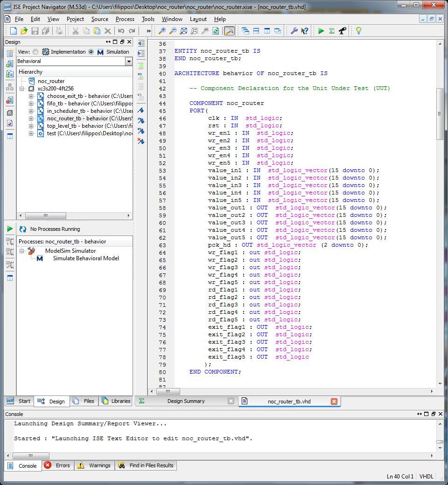Close the noc_router_tb.vhd editor tab
The height and width of the screenshot is (485, 448).
[x=334, y=402]
